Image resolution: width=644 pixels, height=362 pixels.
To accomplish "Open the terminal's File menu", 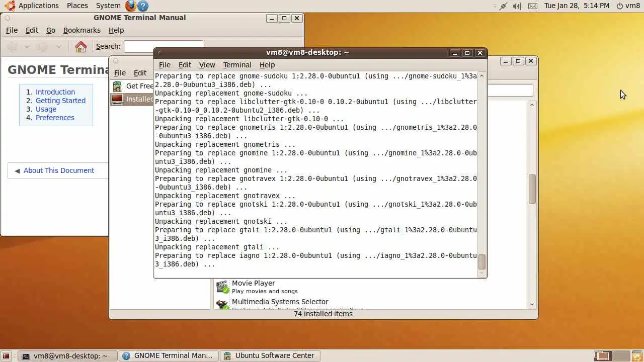I will (x=165, y=65).
